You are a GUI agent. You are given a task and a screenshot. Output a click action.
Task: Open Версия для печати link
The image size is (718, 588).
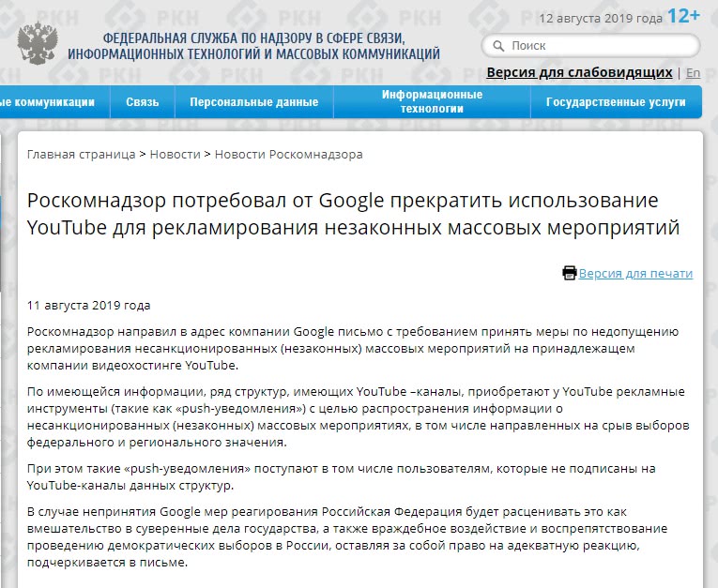tap(635, 273)
